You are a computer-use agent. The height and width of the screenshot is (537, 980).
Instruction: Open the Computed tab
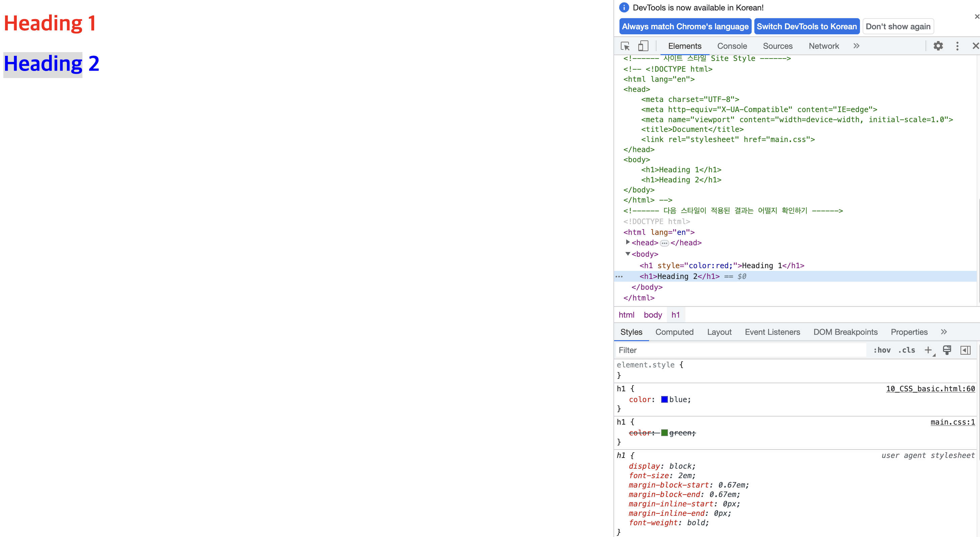pos(674,332)
